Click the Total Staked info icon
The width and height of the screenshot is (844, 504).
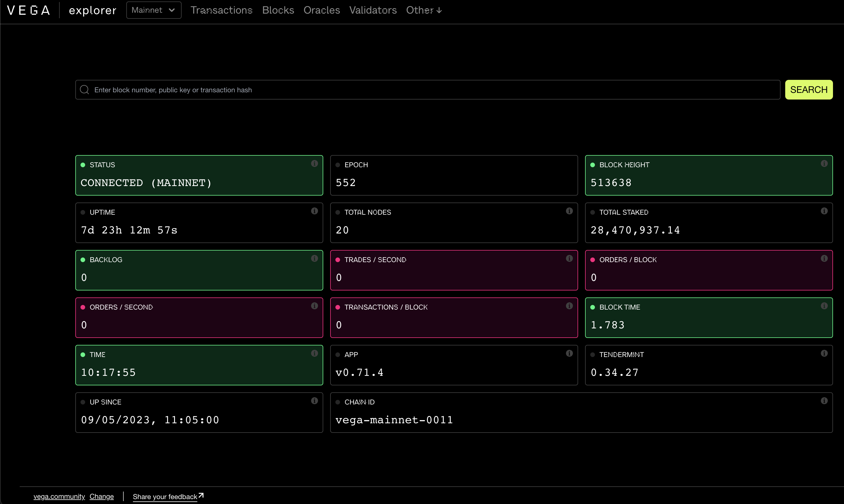tap(824, 211)
